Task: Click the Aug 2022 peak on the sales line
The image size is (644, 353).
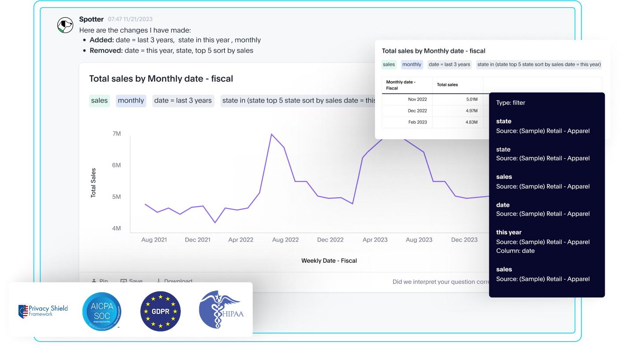Action: pos(272,134)
